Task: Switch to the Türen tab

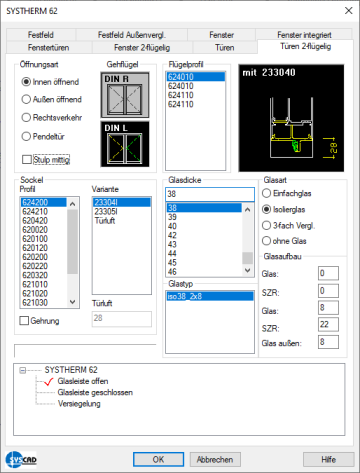Action: 224,47
